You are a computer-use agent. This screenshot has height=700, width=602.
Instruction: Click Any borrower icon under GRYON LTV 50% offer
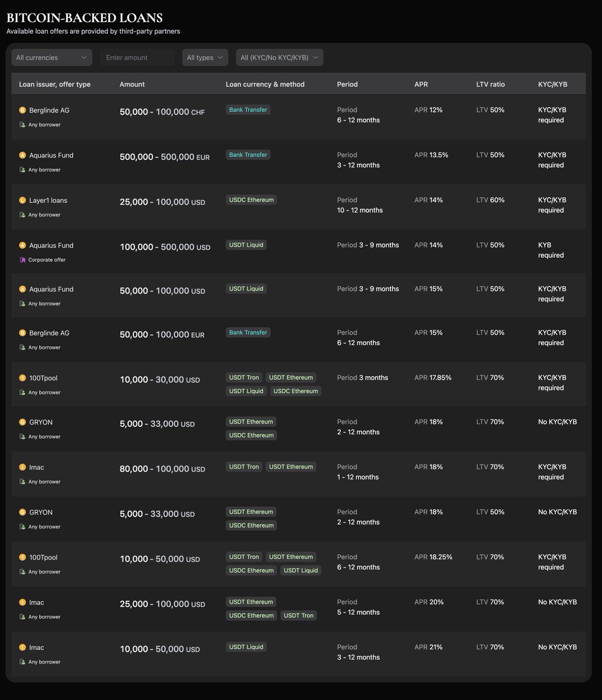click(x=22, y=527)
